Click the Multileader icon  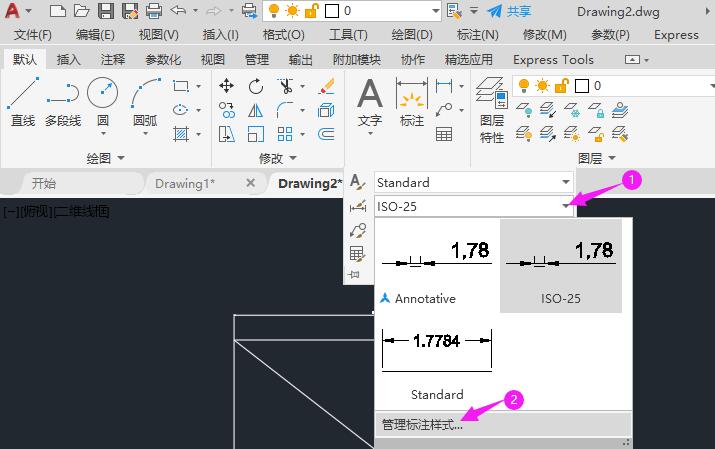[444, 110]
